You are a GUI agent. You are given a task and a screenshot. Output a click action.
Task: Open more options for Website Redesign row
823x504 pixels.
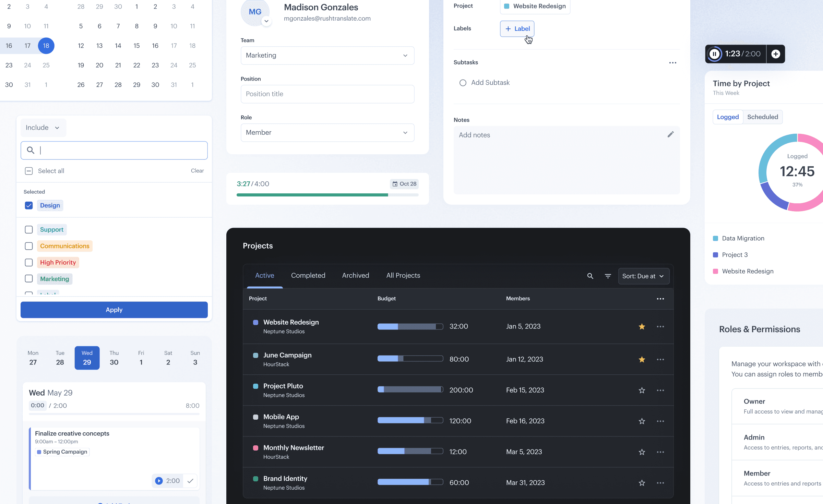click(660, 327)
